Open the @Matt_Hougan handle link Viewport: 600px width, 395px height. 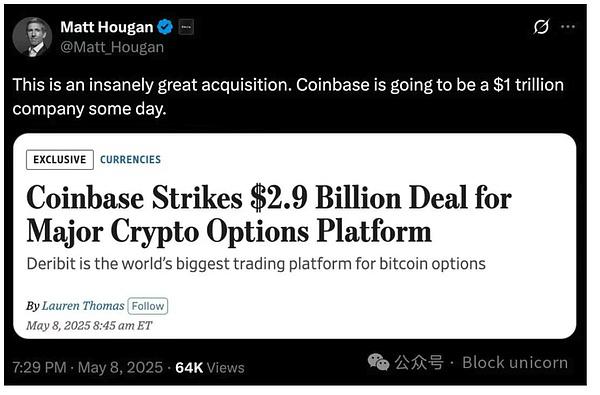112,47
